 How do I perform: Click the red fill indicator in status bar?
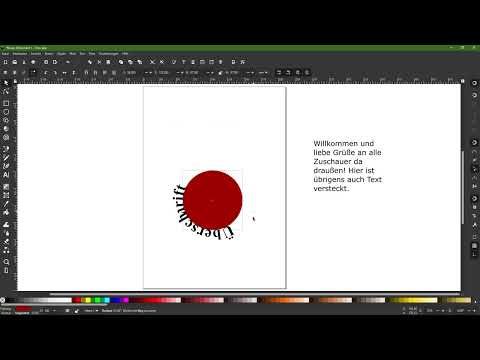click(x=23, y=309)
